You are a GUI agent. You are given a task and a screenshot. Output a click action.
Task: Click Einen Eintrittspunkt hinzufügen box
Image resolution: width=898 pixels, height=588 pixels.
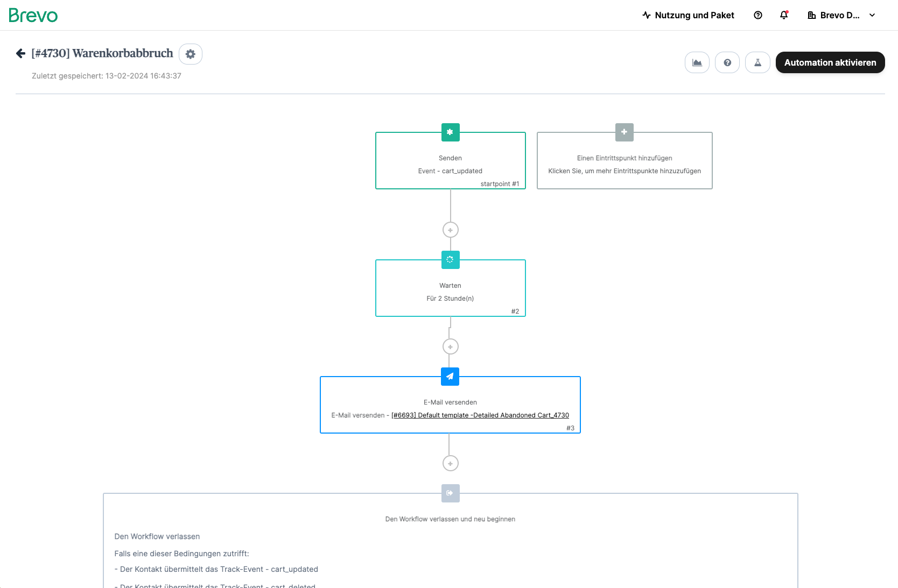pyautogui.click(x=625, y=160)
